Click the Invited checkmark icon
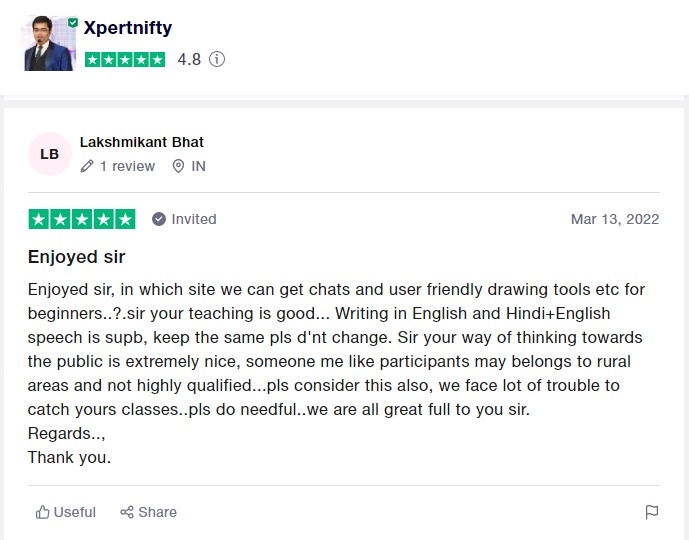 [159, 219]
